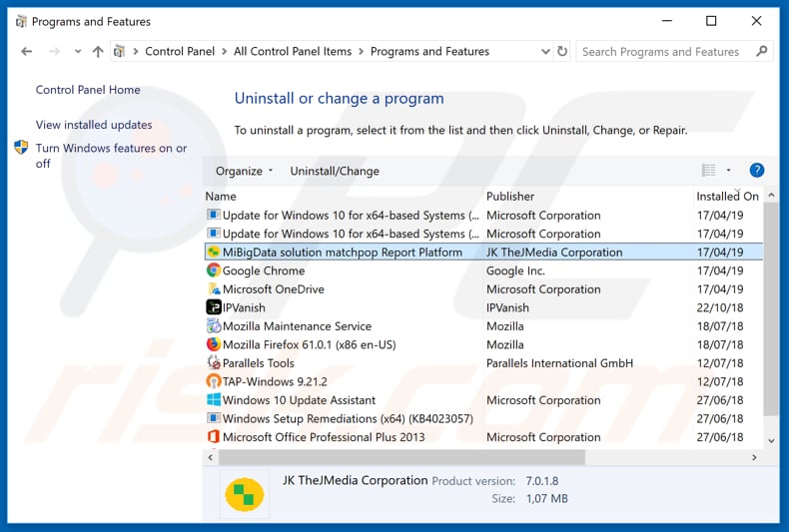This screenshot has width=789, height=532.
Task: Open Turn Windows features on or off
Action: (x=111, y=156)
